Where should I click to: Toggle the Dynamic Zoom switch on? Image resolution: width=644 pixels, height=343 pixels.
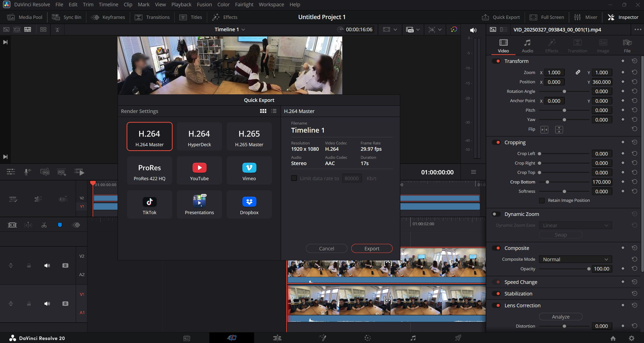pos(496,214)
